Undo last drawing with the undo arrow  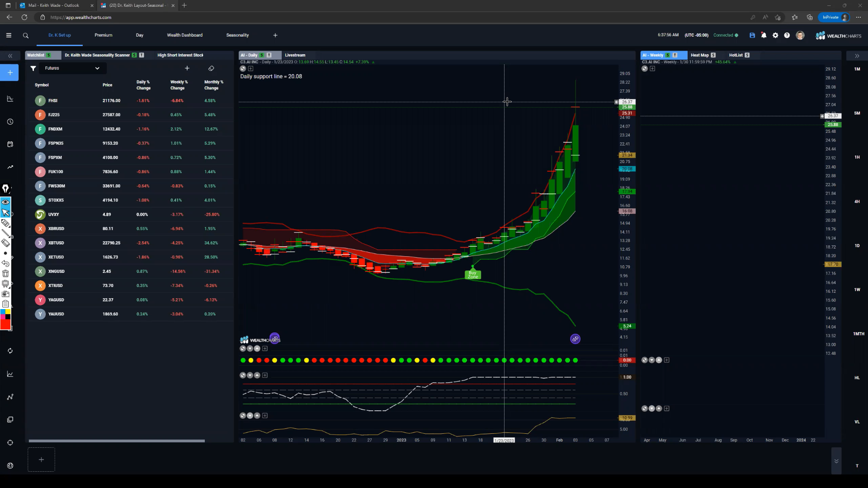(5, 263)
